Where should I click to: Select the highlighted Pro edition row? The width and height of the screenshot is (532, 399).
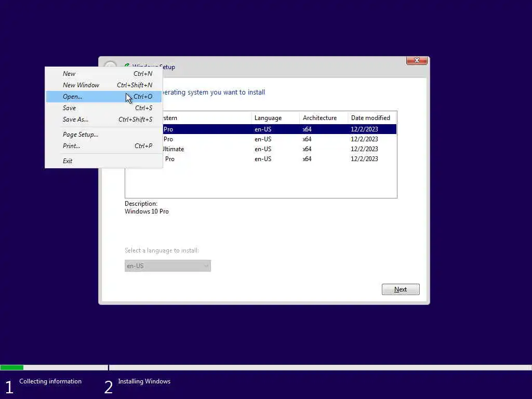[x=279, y=129]
